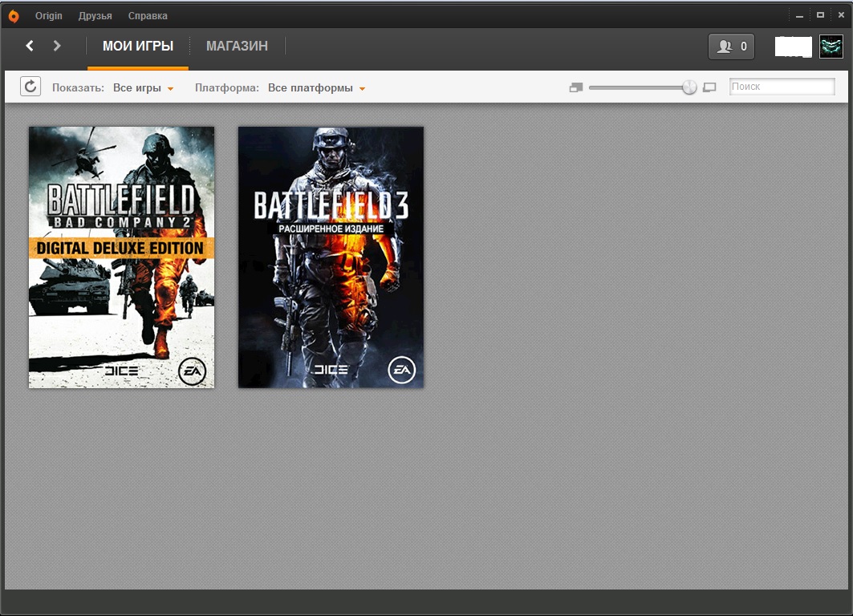Viewport: 853px width, 616px height.
Task: Select the Battlefield 3 game cover
Action: click(331, 257)
